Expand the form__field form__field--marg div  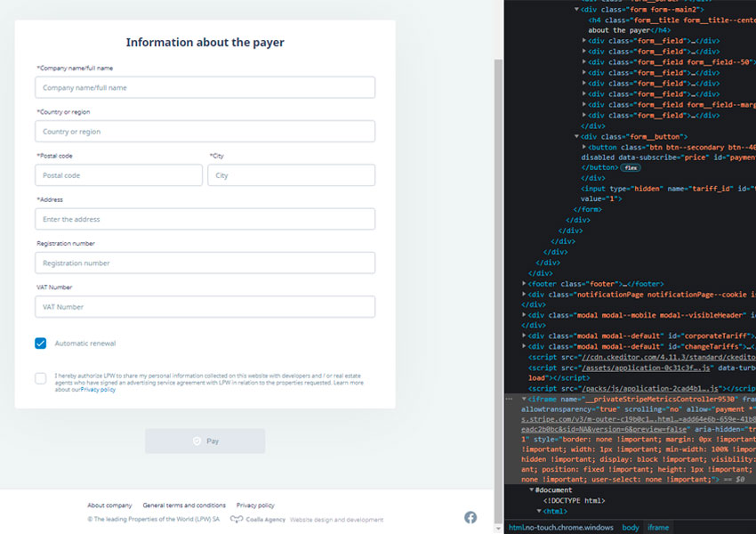[584, 104]
